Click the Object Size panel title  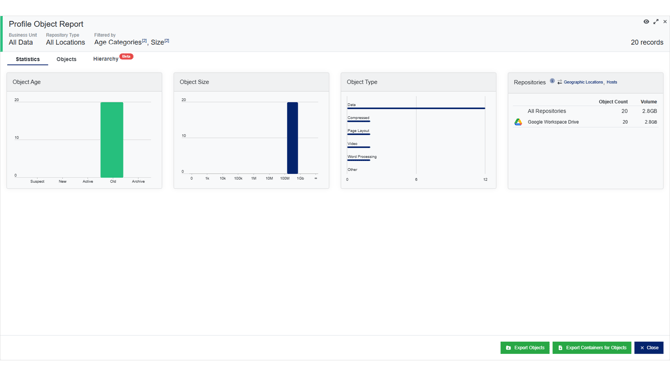pyautogui.click(x=194, y=82)
